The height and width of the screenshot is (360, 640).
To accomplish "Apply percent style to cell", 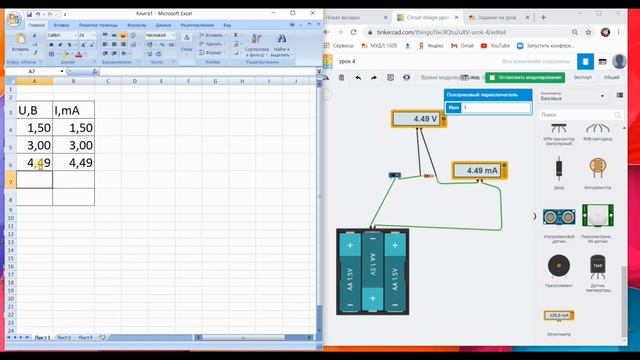I will click(162, 44).
